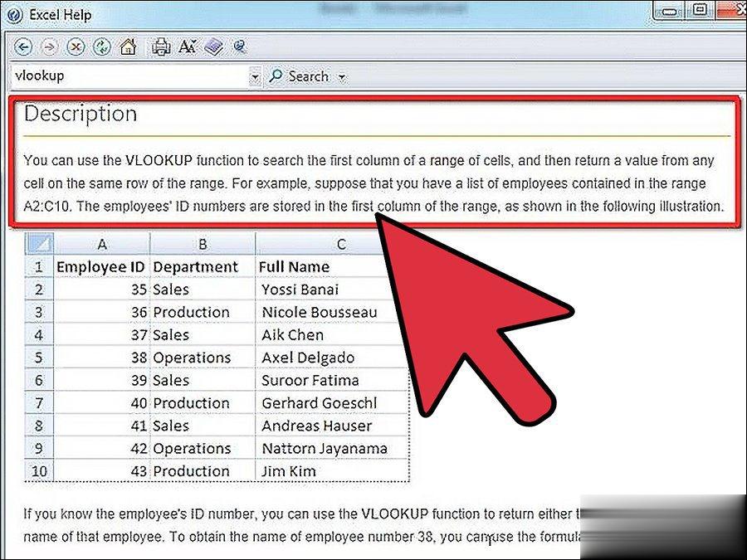Click employee ID 38 cell
747x560 pixels.
click(101, 358)
